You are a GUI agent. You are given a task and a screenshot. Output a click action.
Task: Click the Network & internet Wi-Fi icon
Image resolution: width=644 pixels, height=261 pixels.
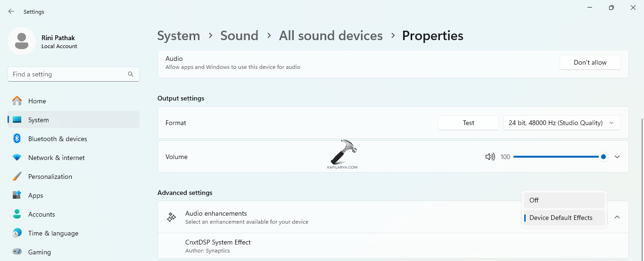[x=17, y=158]
